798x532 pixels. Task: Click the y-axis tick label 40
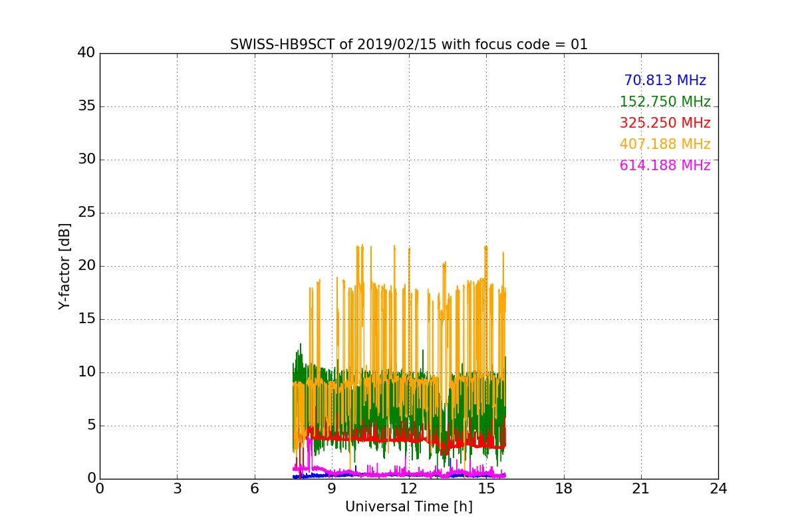86,53
